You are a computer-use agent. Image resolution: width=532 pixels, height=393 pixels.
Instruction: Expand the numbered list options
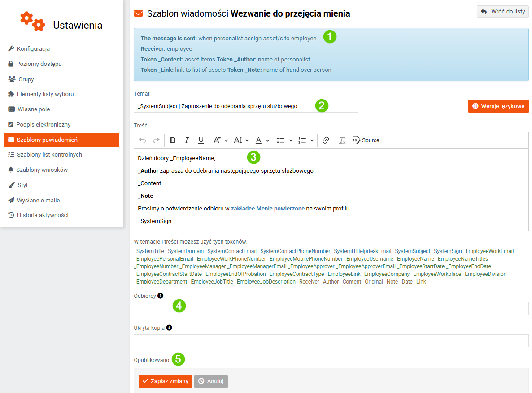click(x=305, y=140)
